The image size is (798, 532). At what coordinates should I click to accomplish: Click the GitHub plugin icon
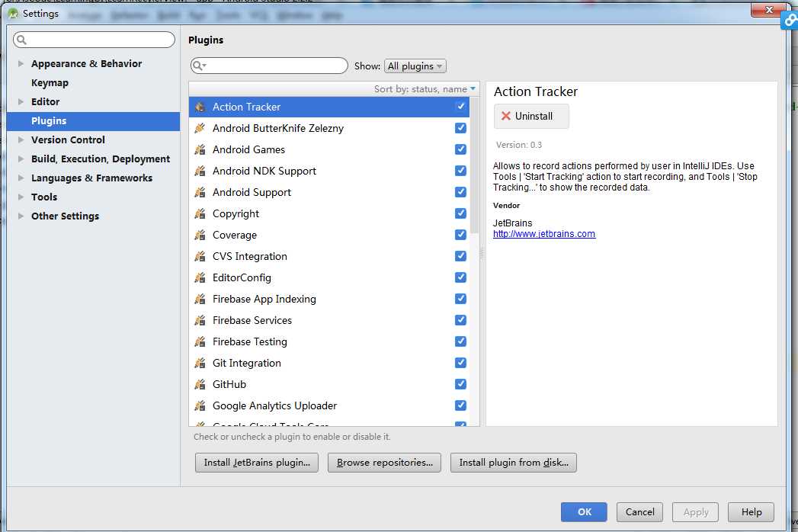click(x=200, y=385)
